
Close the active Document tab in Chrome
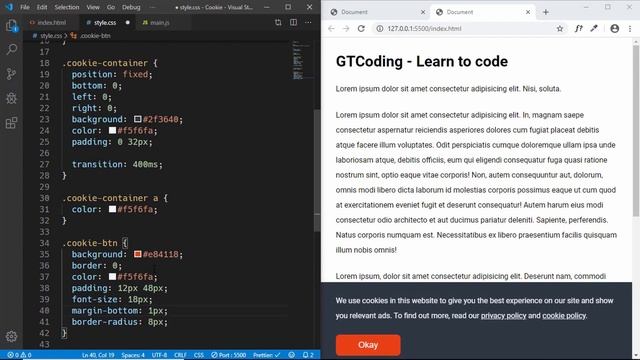click(528, 12)
